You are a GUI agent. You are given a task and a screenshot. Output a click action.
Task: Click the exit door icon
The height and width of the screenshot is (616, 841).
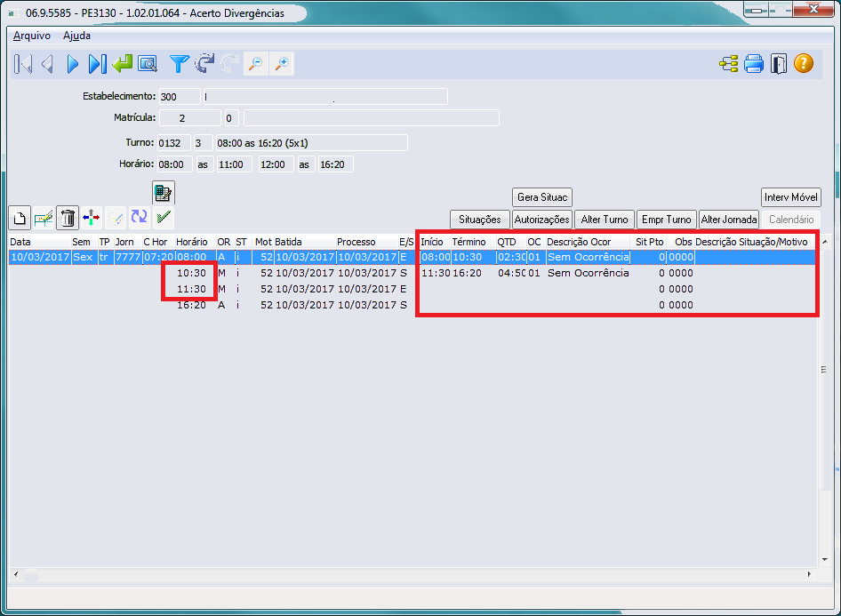pyautogui.click(x=778, y=64)
